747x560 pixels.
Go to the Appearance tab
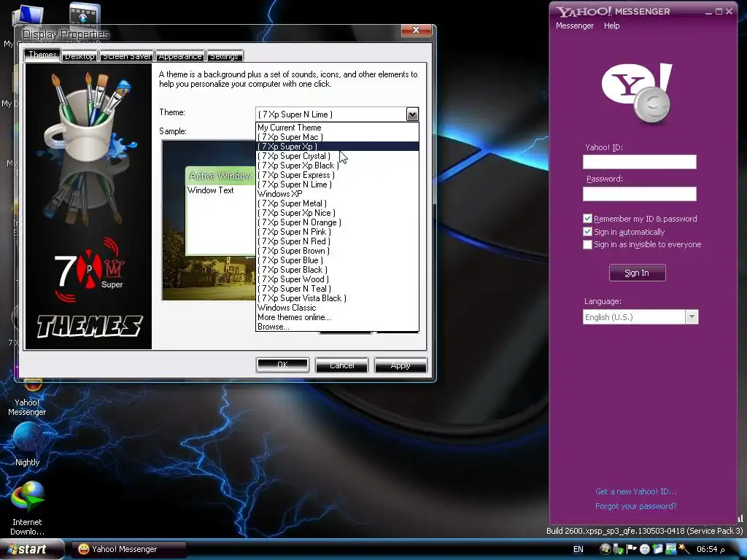point(180,56)
